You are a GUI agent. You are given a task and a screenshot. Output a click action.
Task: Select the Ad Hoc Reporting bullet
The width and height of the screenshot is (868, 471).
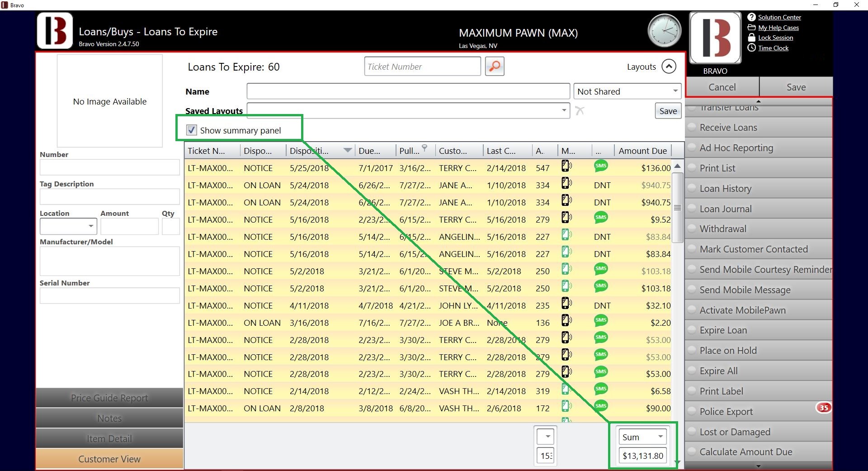pos(692,147)
